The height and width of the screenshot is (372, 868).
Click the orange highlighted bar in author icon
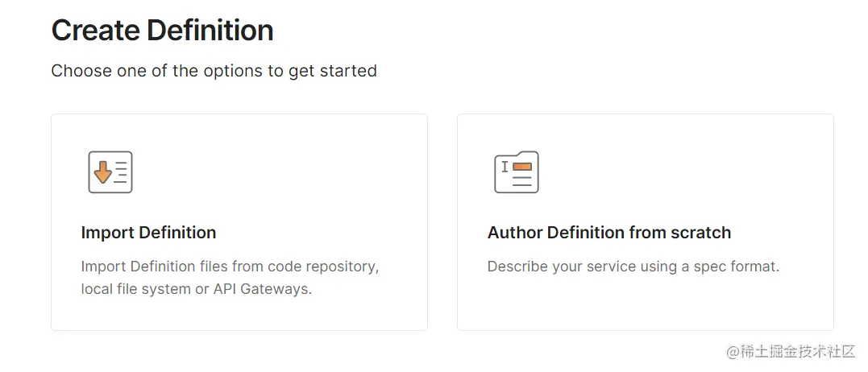pyautogui.click(x=522, y=167)
